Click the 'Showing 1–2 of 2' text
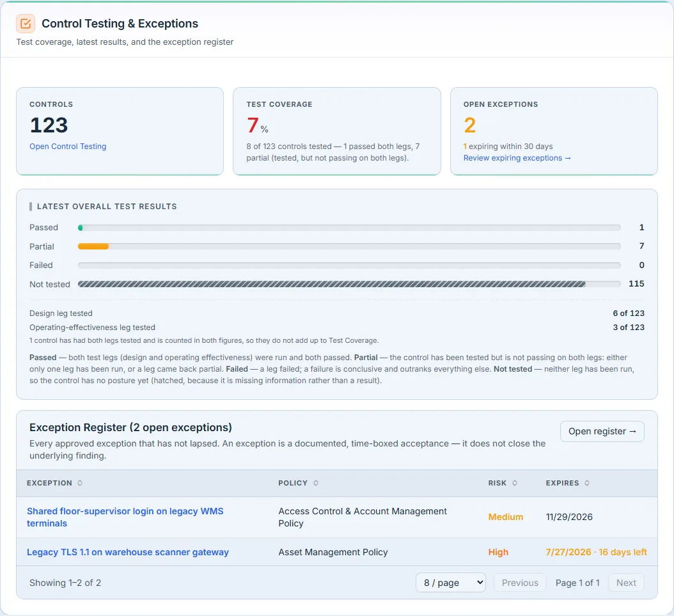The image size is (674, 616). 65,583
